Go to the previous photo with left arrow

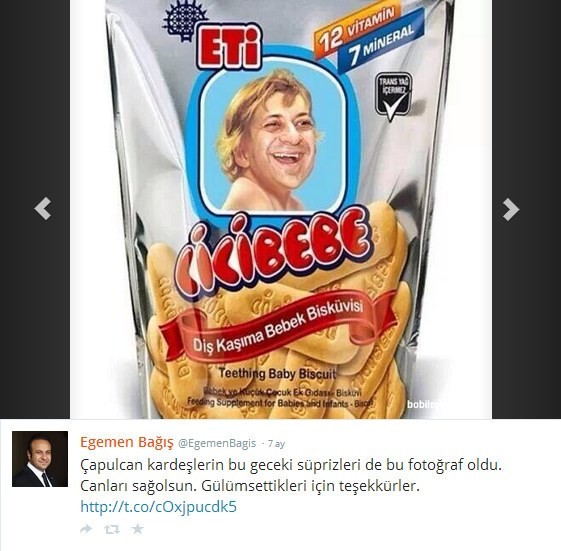(43, 209)
